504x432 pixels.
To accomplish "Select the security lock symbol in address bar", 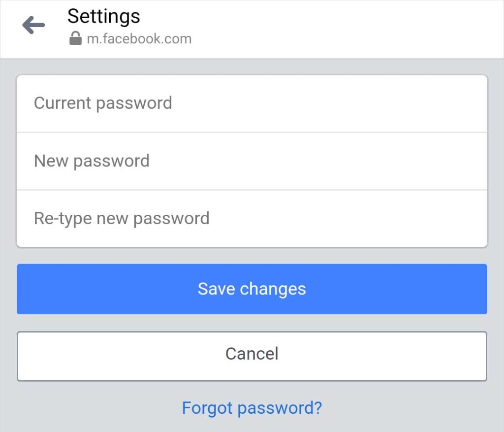I will pos(75,38).
